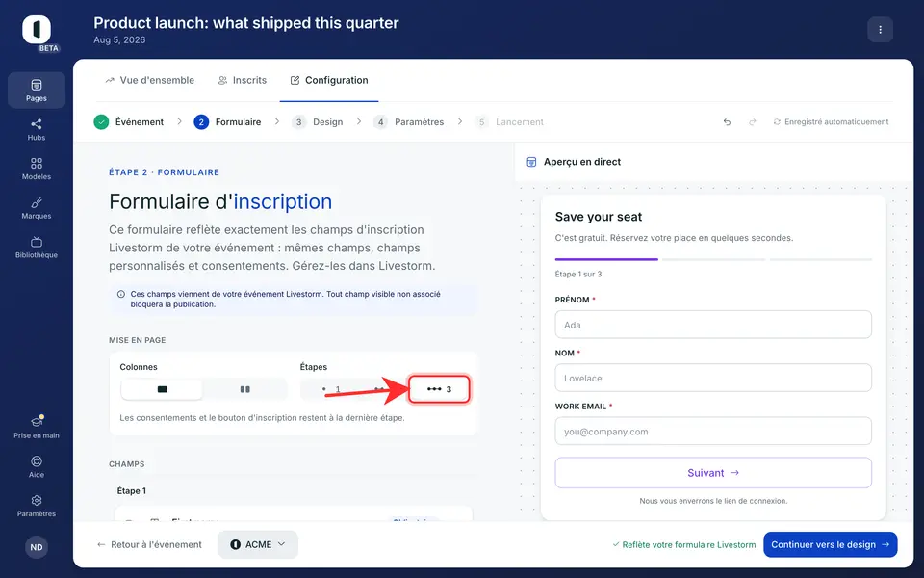
Task: Go to the Lancement step
Action: point(509,122)
